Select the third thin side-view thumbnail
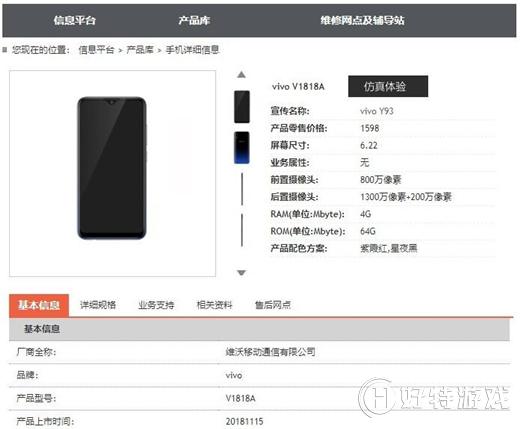Viewport: 520px width, 429px height. coord(242,189)
